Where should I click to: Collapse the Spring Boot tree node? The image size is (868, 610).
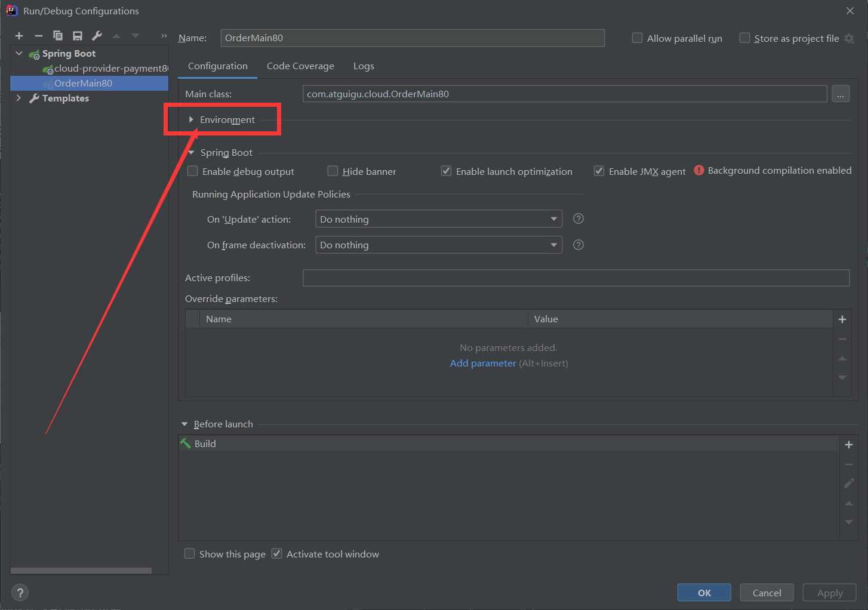click(x=19, y=53)
